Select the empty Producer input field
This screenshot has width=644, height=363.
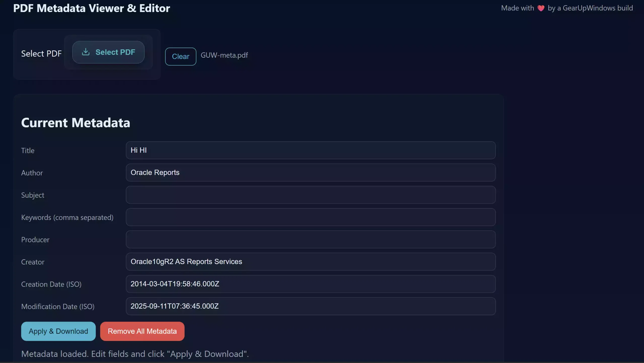pos(310,239)
